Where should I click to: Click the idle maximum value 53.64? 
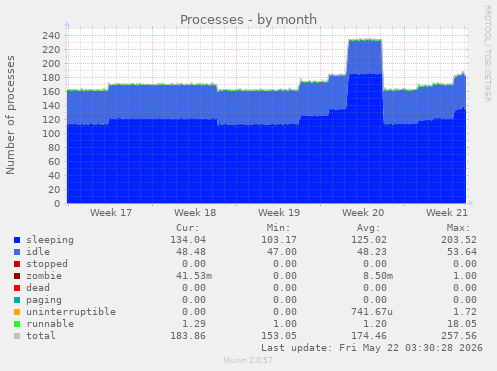pos(462,252)
